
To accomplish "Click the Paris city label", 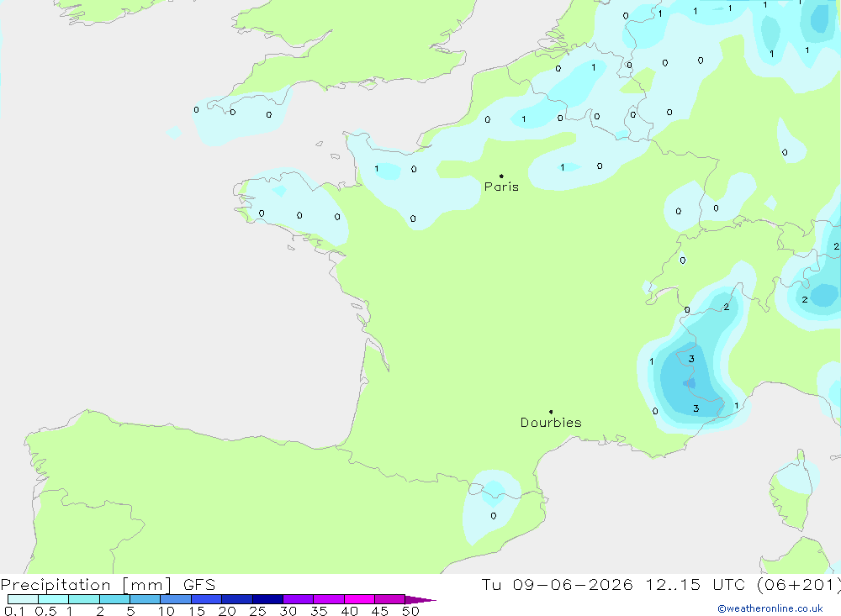I will tap(501, 187).
